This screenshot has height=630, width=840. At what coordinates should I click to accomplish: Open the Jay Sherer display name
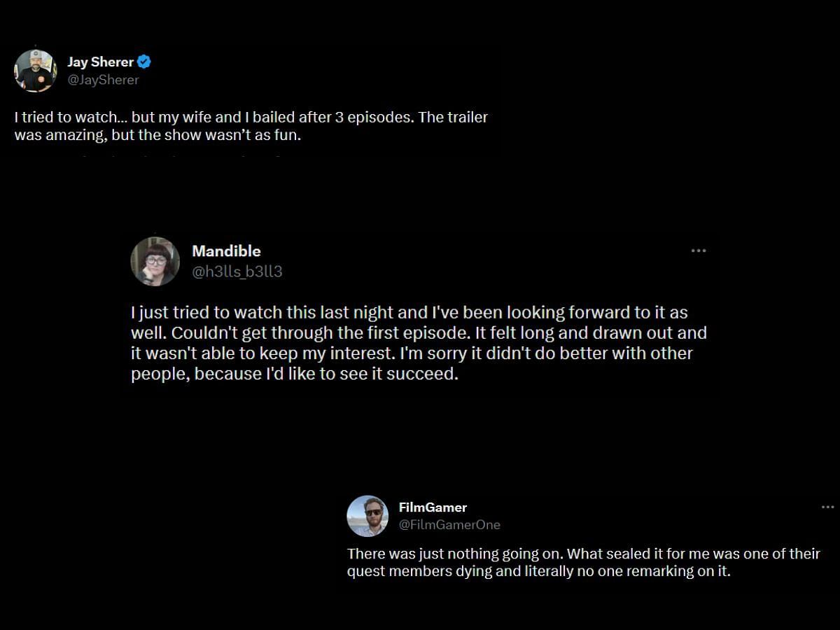pyautogui.click(x=100, y=62)
